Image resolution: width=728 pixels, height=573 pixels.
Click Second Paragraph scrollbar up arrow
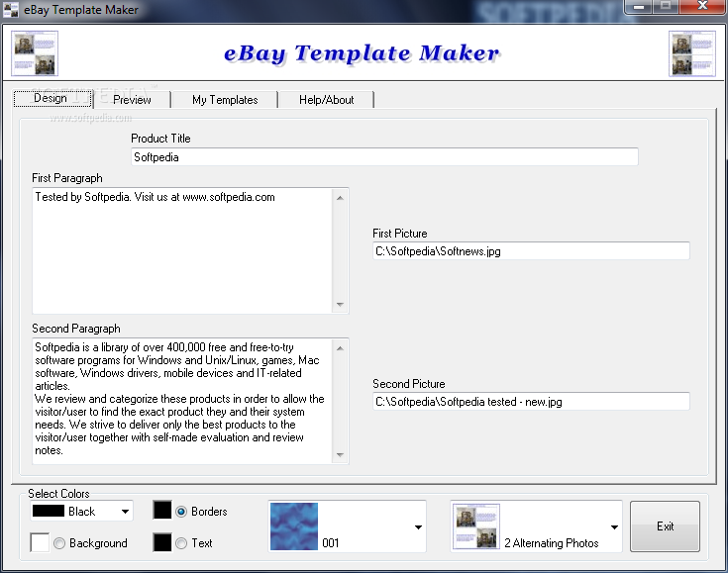click(341, 348)
